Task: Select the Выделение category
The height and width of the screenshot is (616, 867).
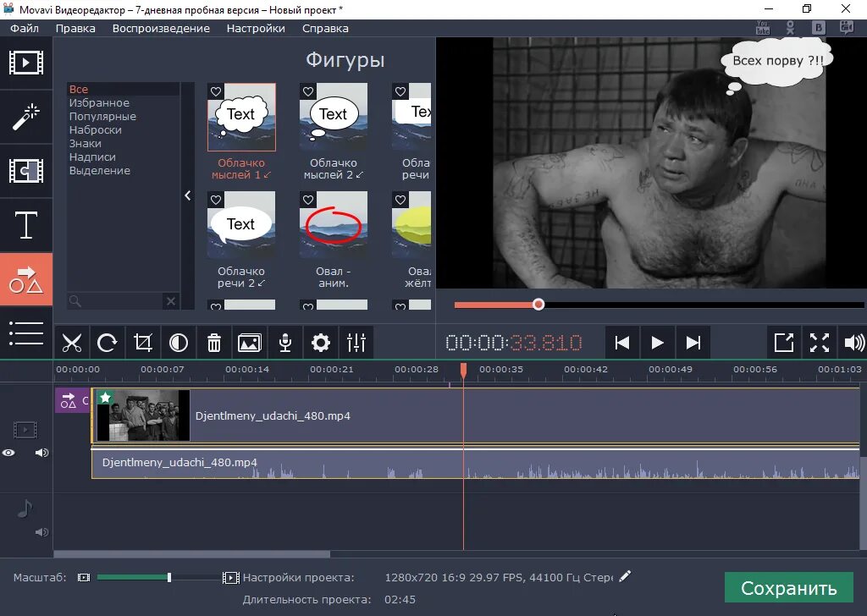Action: coord(123,171)
